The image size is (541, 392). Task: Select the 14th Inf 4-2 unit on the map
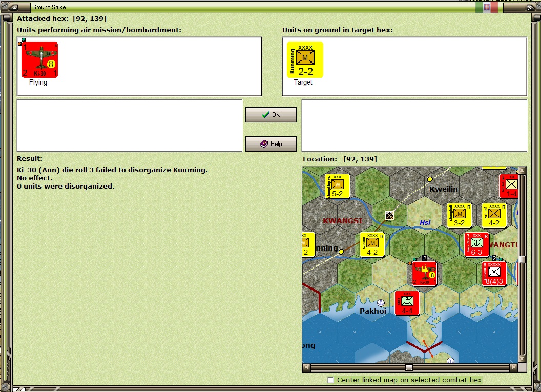[494, 216]
